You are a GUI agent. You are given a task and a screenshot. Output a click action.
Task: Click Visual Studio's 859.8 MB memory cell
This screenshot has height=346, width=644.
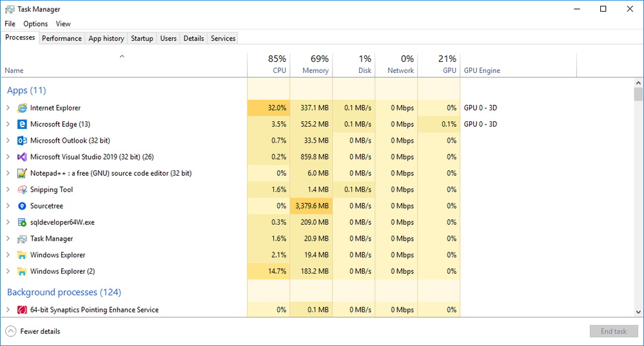click(x=311, y=157)
